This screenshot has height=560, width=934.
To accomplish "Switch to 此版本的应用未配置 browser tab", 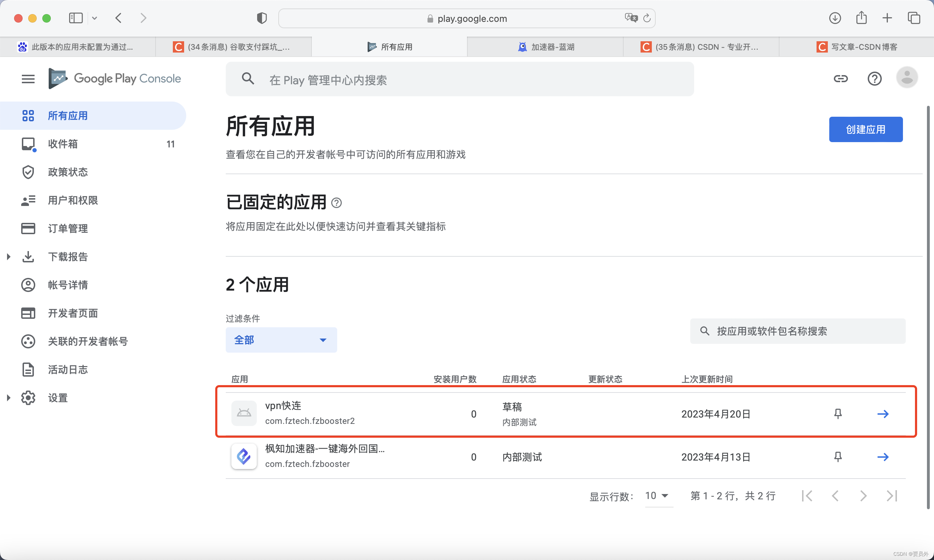I will point(78,47).
